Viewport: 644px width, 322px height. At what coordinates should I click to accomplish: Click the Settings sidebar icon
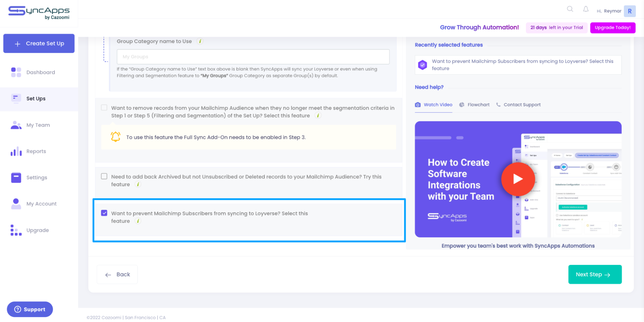(16, 177)
